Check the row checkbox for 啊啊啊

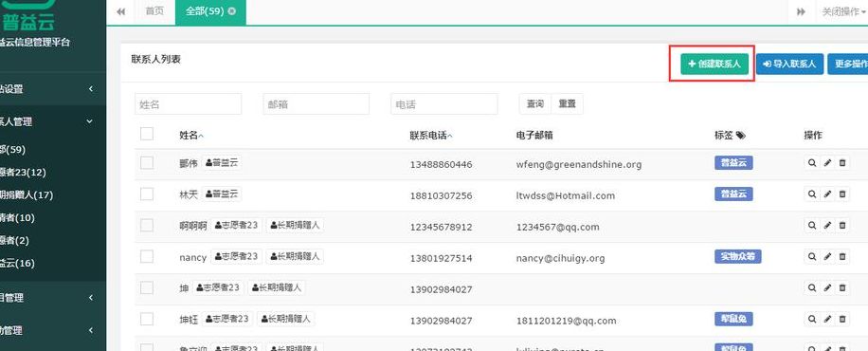point(147,225)
